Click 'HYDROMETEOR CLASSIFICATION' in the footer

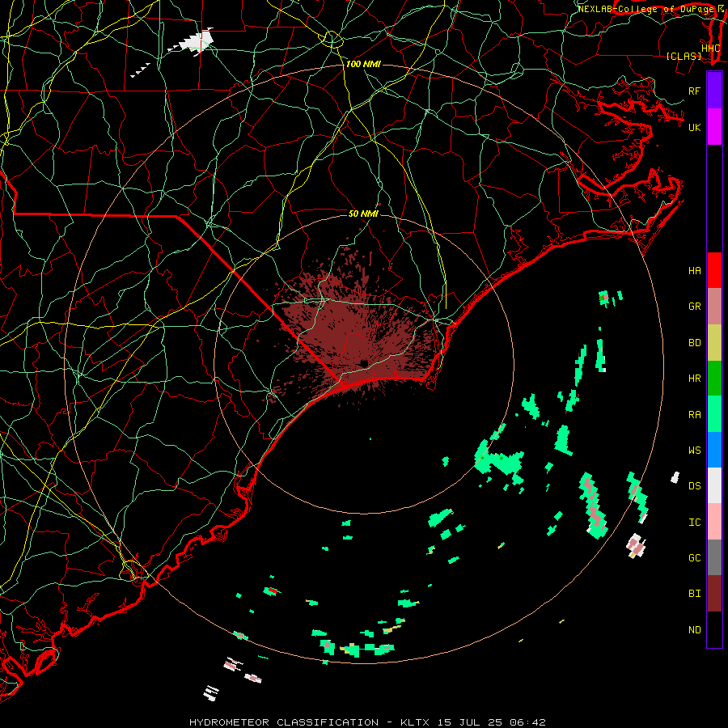(284, 722)
